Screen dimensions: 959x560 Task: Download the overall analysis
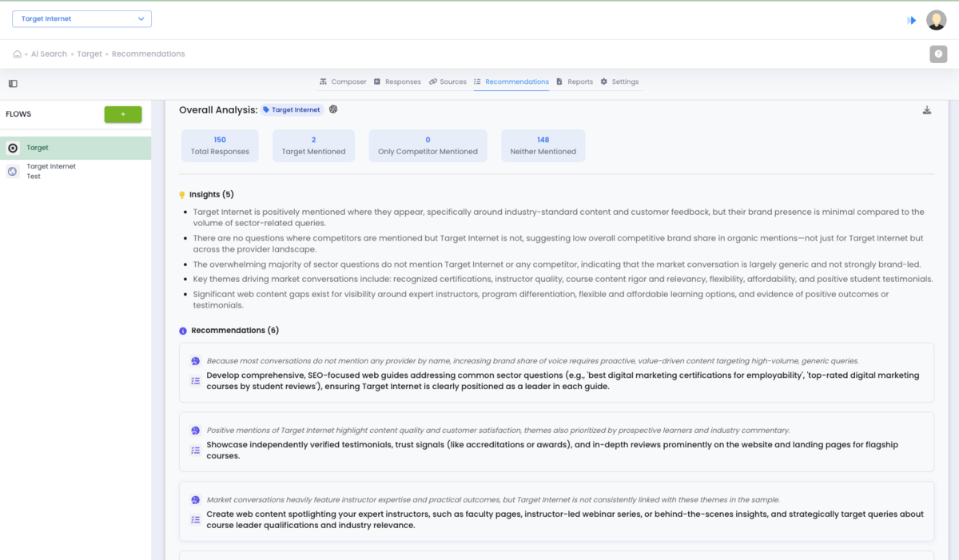click(927, 110)
